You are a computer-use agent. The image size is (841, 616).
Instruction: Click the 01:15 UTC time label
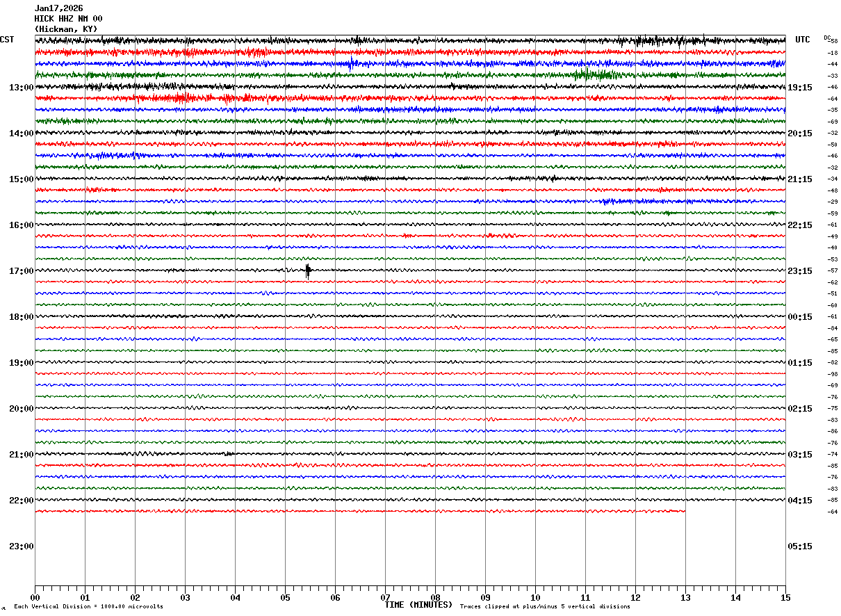799,363
